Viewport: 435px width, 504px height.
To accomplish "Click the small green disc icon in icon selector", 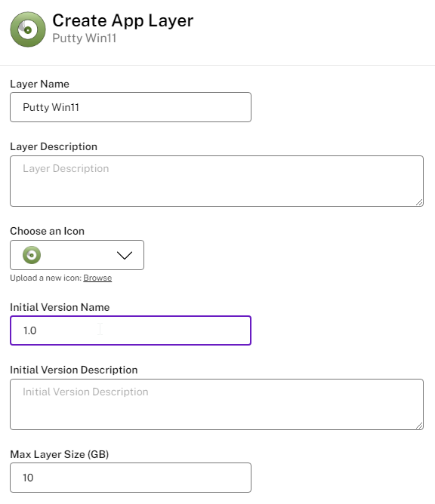I will tap(32, 255).
